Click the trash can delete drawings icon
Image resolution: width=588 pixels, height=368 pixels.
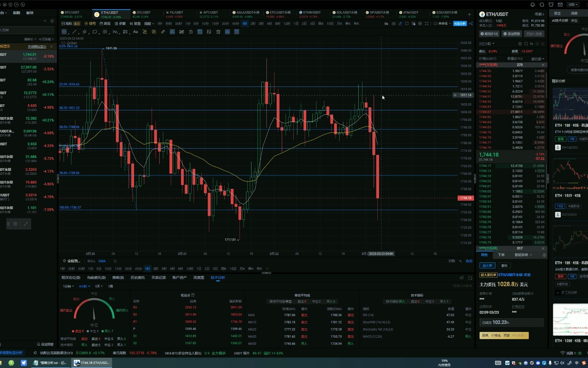pos(218,32)
